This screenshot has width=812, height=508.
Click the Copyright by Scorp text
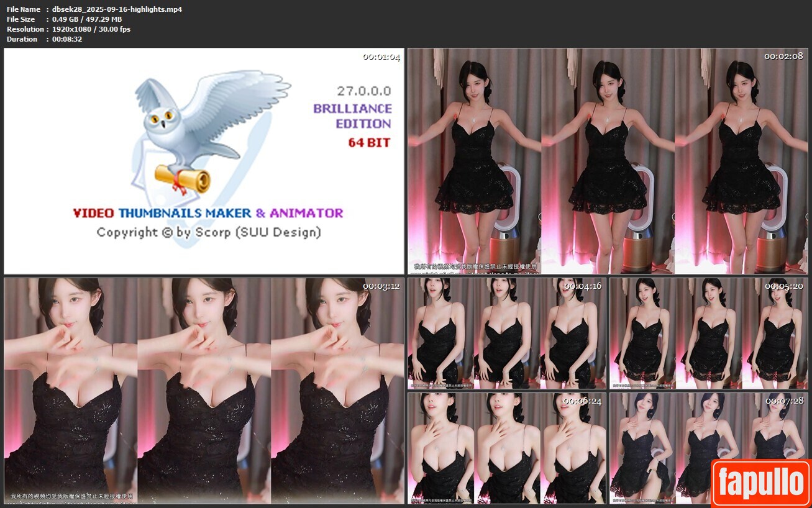pos(209,232)
